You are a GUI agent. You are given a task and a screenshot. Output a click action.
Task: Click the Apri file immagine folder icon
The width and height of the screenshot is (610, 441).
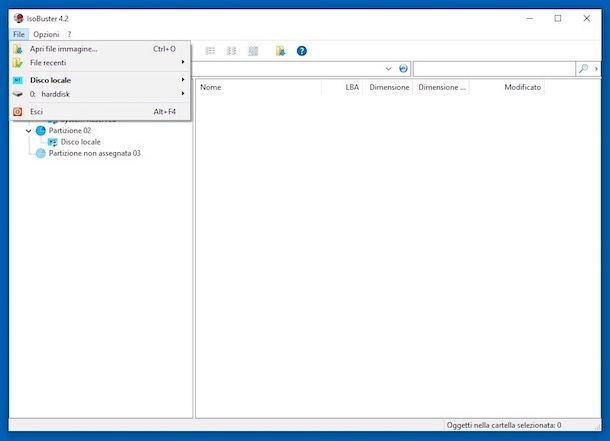click(18, 49)
